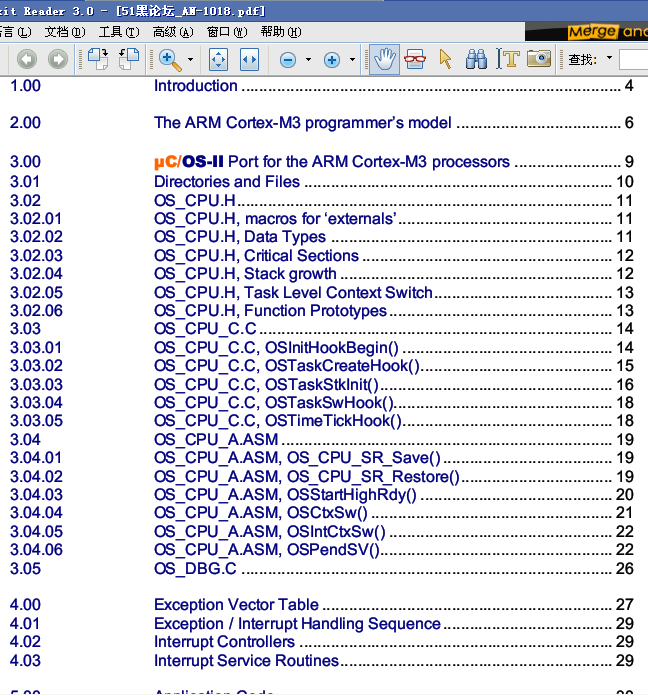Click section number 3.03
This screenshot has width=648, height=696.
(25, 329)
